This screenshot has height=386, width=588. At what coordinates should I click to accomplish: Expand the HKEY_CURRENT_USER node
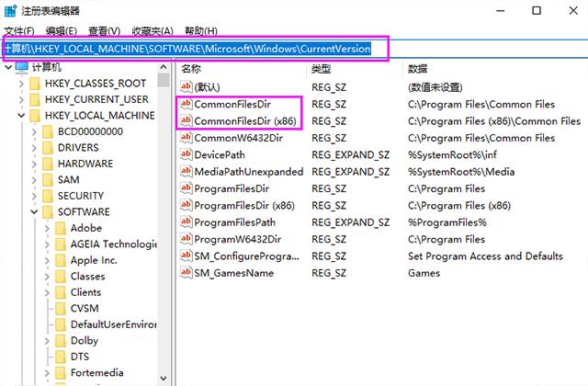coord(20,99)
